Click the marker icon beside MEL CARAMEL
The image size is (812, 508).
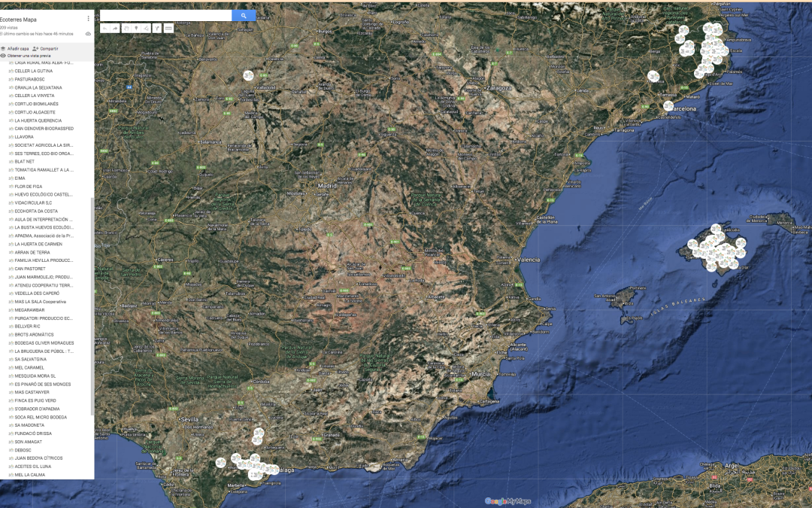[x=11, y=367]
